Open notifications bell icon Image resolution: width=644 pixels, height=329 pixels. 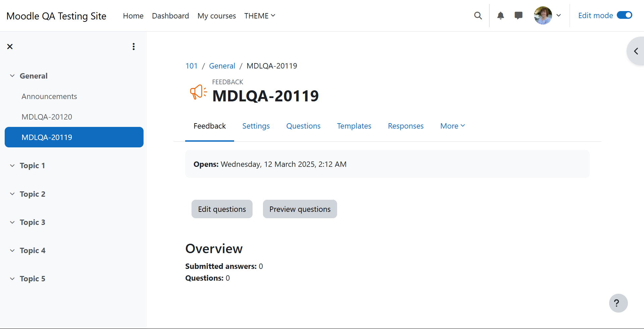500,16
